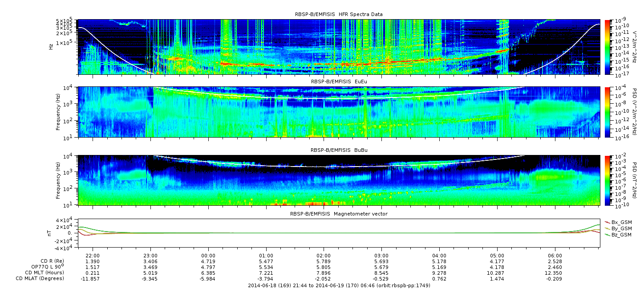Click the 06:00 time axis label

click(x=555, y=255)
